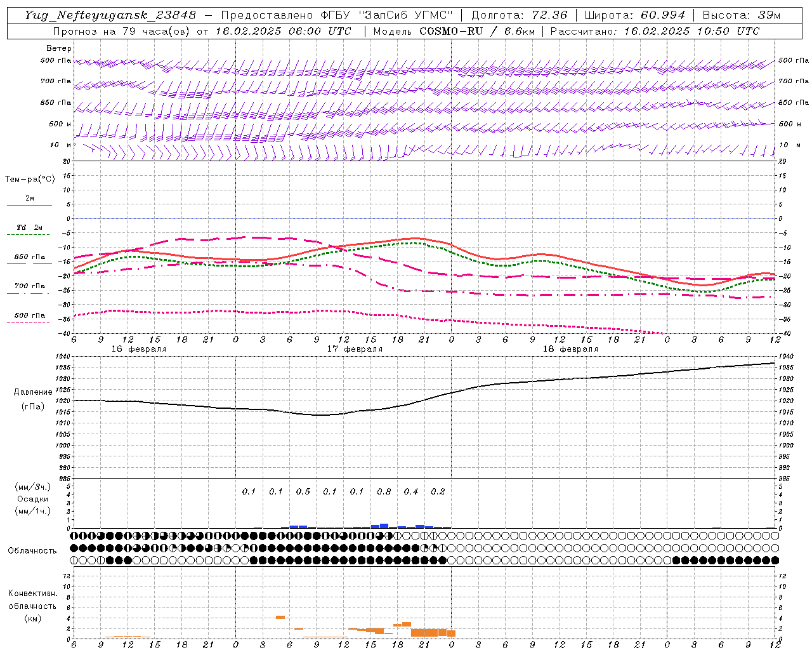Click the Рассчитано: 16.02.2025 10:50 UTC text

pos(655,31)
